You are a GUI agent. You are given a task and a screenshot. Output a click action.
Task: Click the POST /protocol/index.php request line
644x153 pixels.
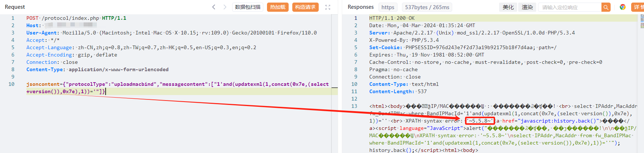[x=76, y=18]
